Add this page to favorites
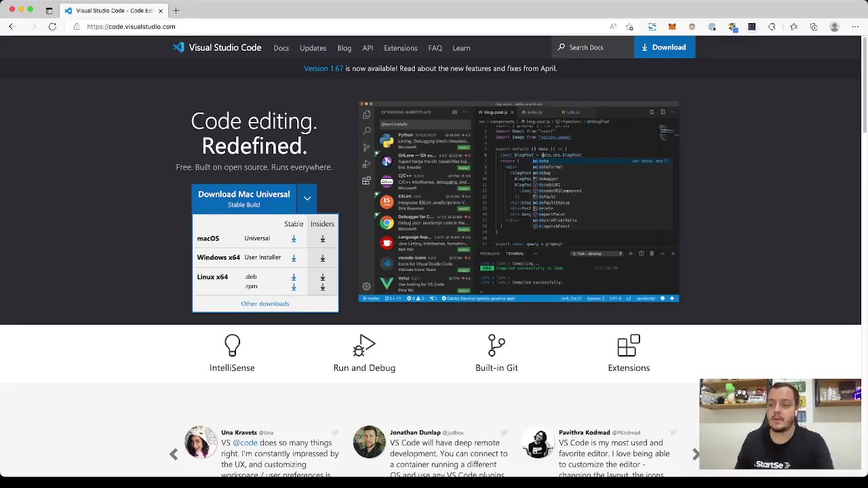The image size is (868, 488). [x=630, y=26]
